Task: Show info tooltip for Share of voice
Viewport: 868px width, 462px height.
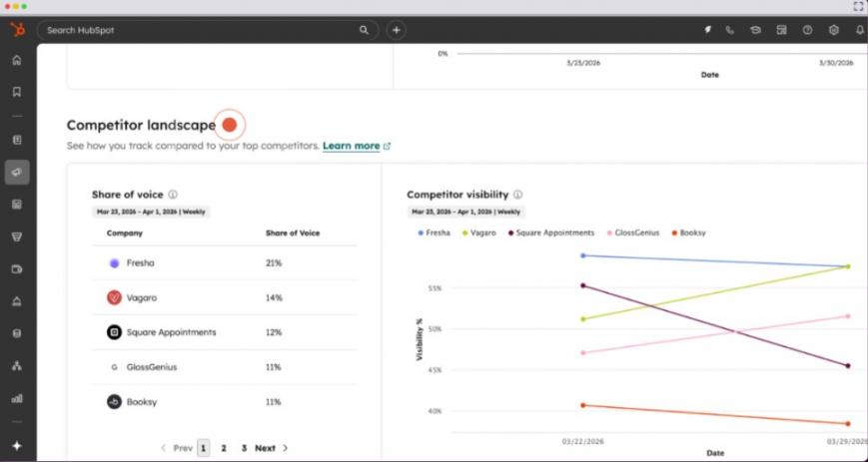Action: coord(173,195)
